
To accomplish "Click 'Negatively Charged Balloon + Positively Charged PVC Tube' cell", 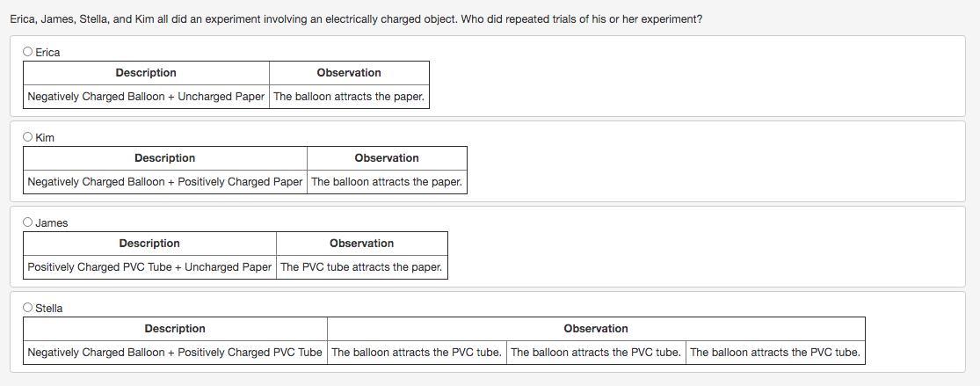I will [175, 353].
